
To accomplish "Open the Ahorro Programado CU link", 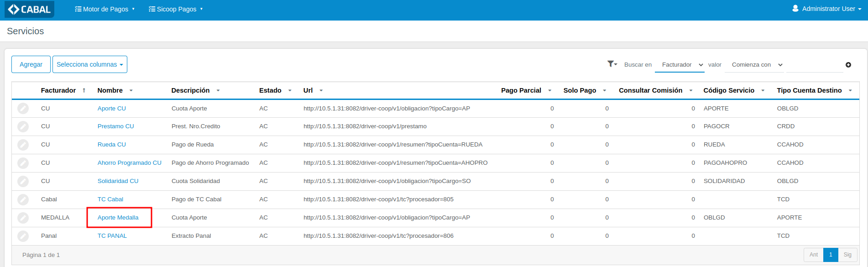I will pos(129,163).
